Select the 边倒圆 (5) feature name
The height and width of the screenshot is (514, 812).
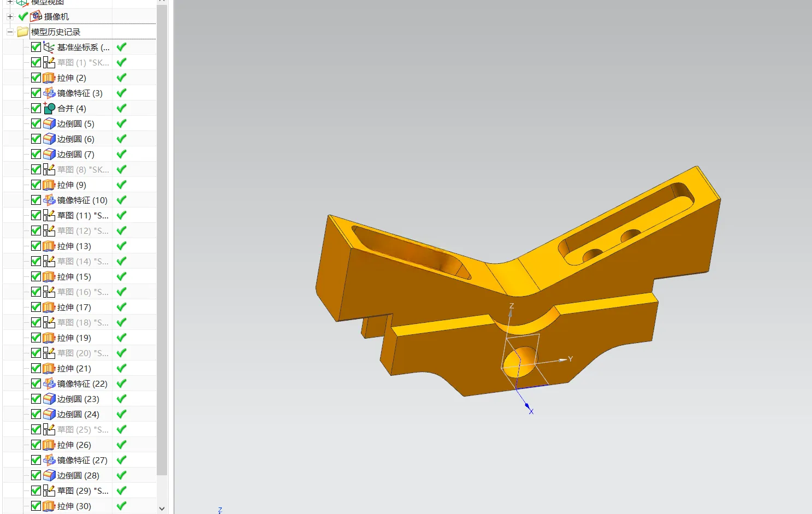(76, 124)
